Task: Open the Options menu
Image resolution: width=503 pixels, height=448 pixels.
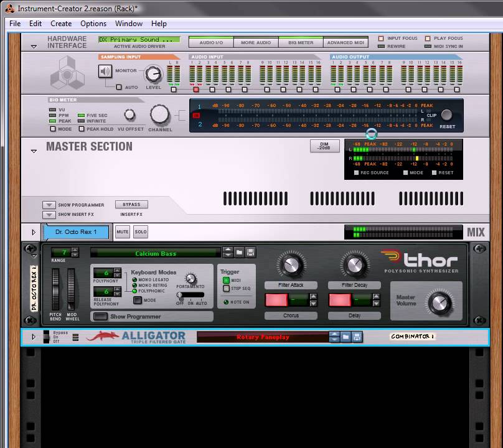Action: [93, 24]
